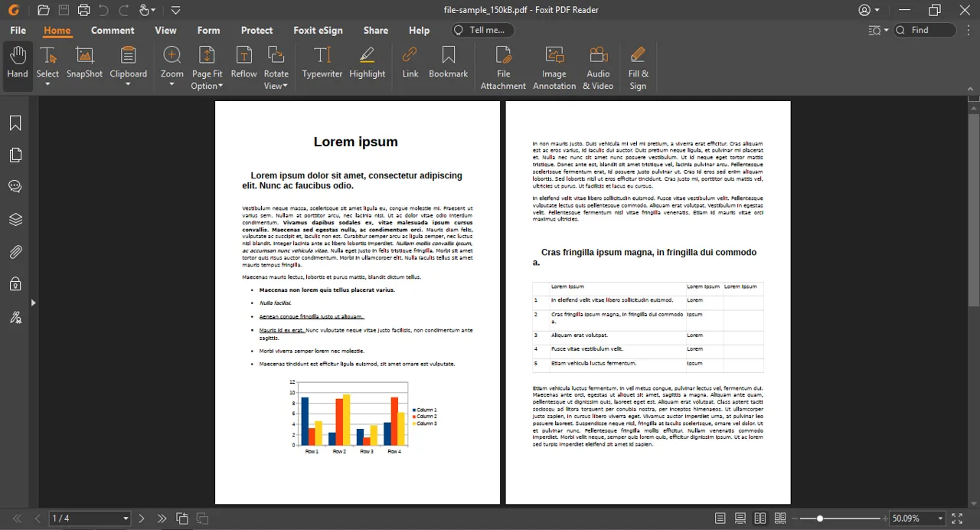
Task: Open the Fill & Sign tool
Action: coord(638,67)
